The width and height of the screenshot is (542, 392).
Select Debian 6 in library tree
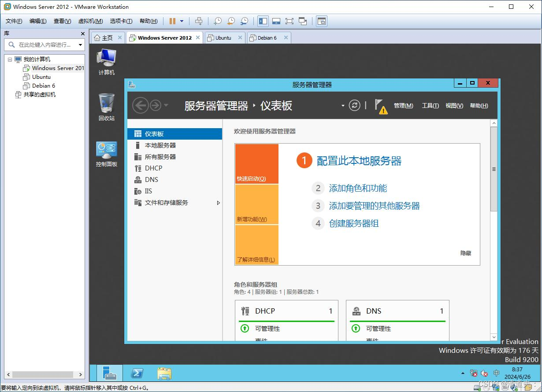click(43, 86)
